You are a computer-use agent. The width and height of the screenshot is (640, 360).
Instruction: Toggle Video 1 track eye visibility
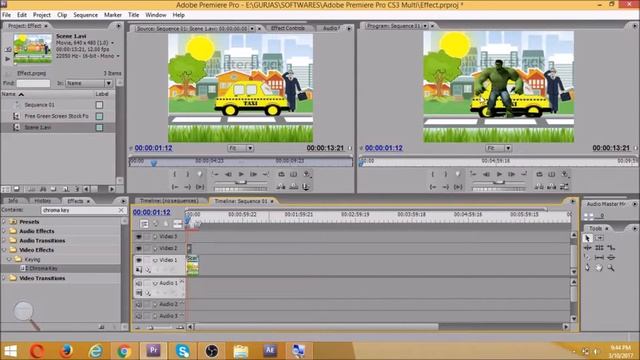pos(139,260)
